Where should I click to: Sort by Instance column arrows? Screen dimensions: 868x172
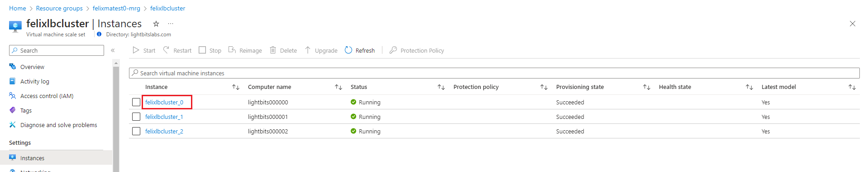coord(236,87)
